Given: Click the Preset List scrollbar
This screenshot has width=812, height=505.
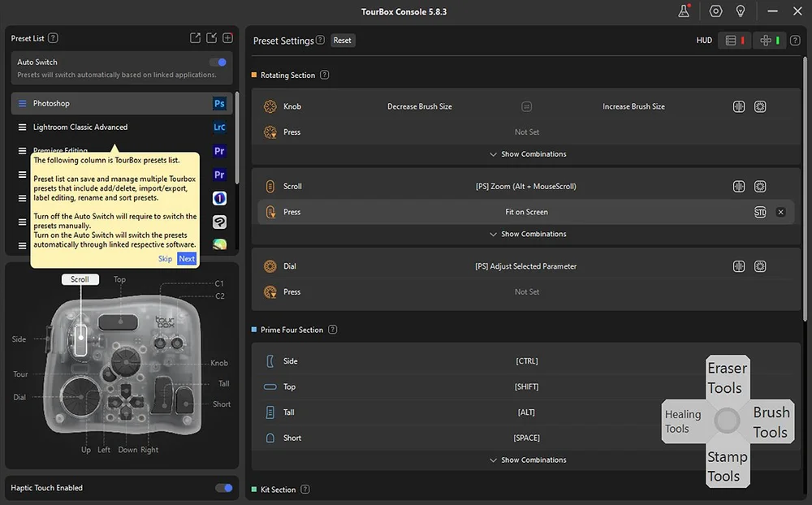Looking at the screenshot, I should [236, 138].
